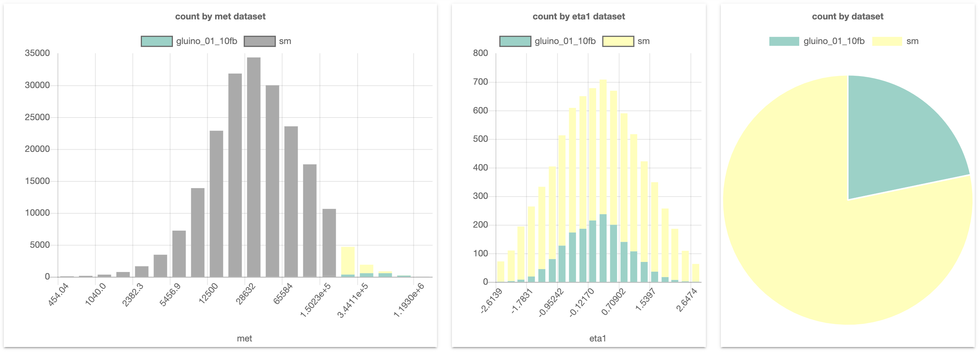Click the 35000 y-axis label
Image resolution: width=980 pixels, height=353 pixels.
coord(37,53)
